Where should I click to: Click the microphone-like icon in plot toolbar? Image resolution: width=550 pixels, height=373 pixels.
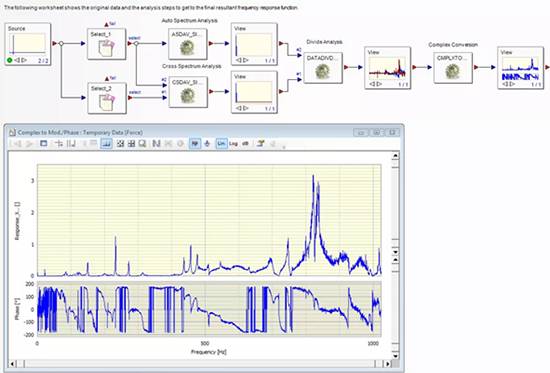tap(207, 144)
